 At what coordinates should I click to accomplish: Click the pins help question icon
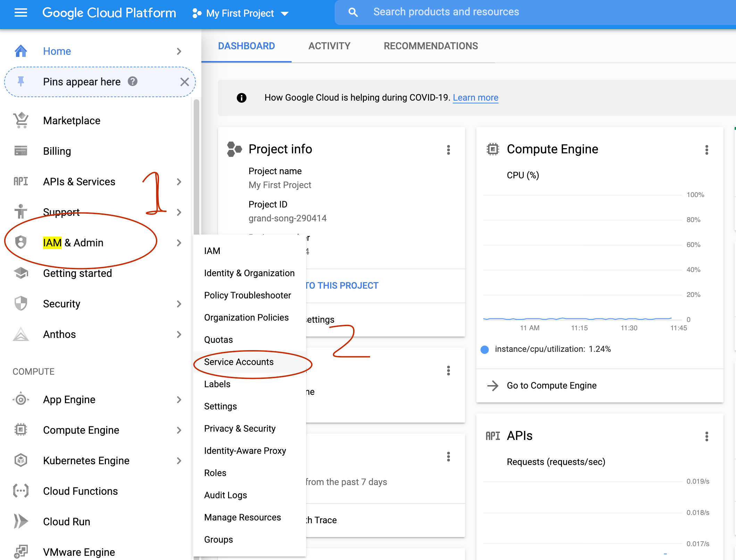point(133,82)
